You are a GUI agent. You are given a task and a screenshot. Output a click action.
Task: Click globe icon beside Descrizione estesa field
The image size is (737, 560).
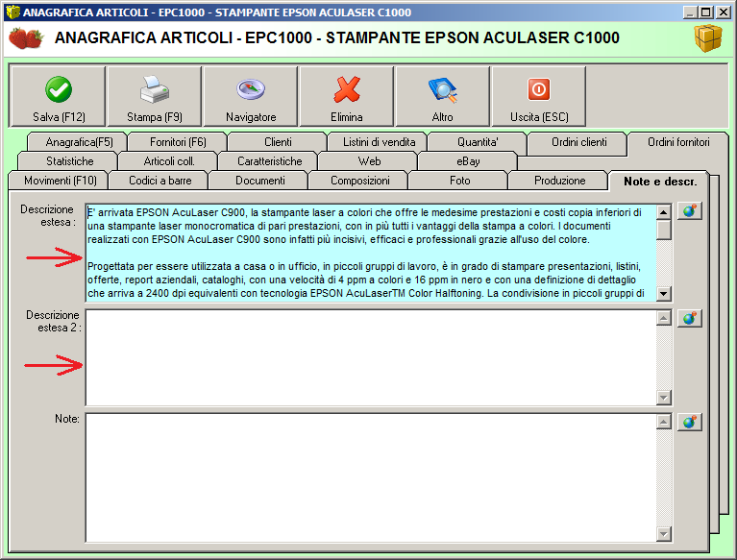690,211
